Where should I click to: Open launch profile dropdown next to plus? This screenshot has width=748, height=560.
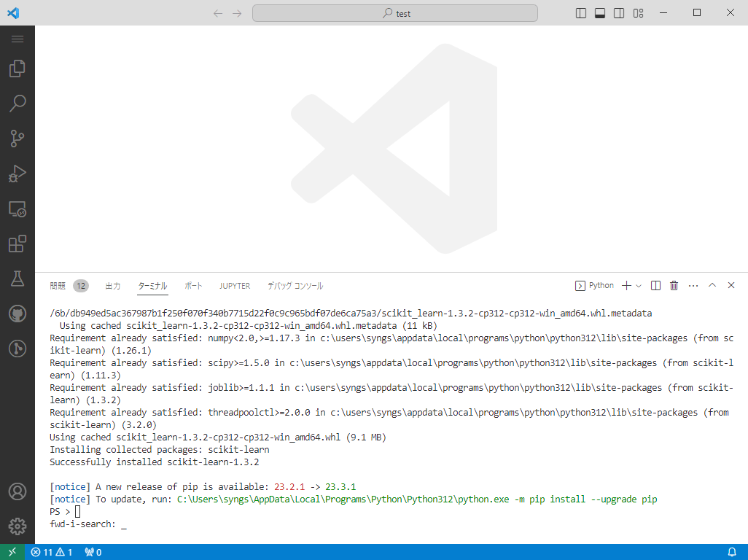(639, 286)
